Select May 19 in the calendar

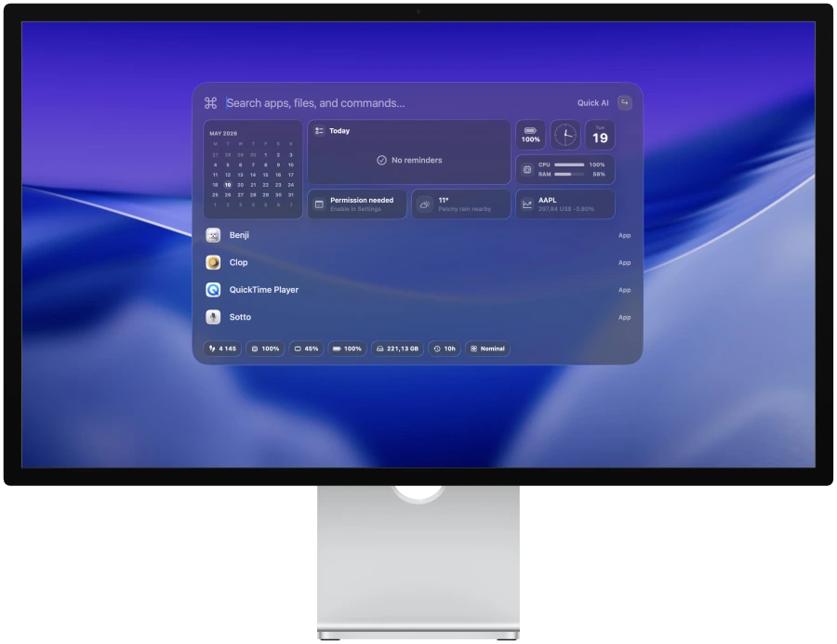[228, 185]
